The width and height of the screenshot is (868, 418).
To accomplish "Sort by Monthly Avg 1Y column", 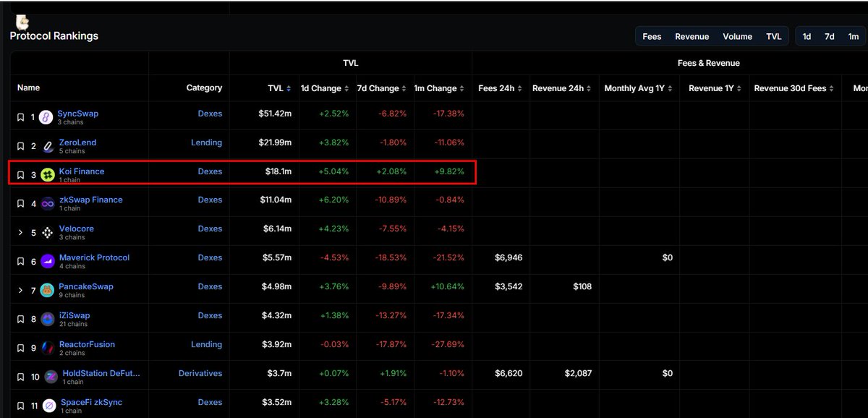I will pyautogui.click(x=639, y=88).
